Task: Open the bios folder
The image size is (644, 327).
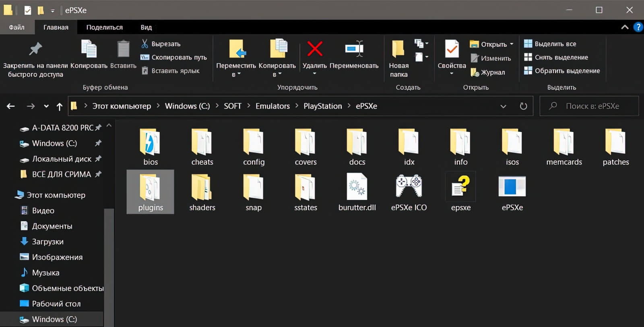Action: click(x=150, y=147)
